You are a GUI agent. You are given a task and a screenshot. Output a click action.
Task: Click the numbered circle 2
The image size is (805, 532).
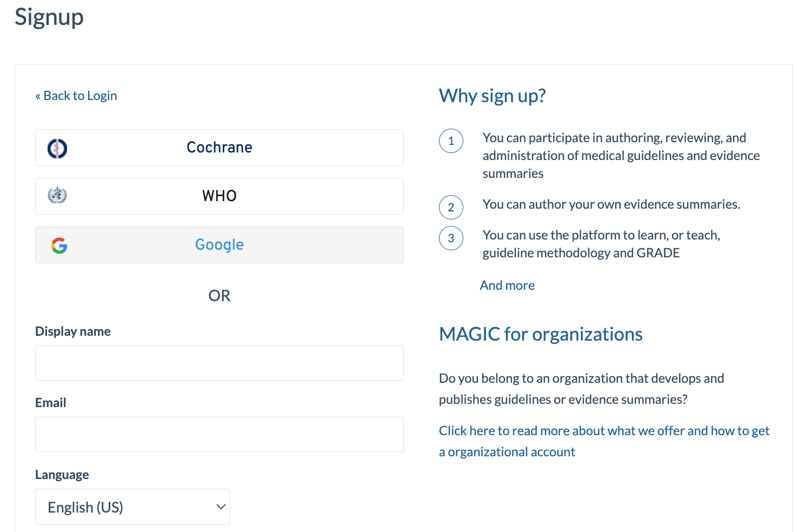click(451, 207)
